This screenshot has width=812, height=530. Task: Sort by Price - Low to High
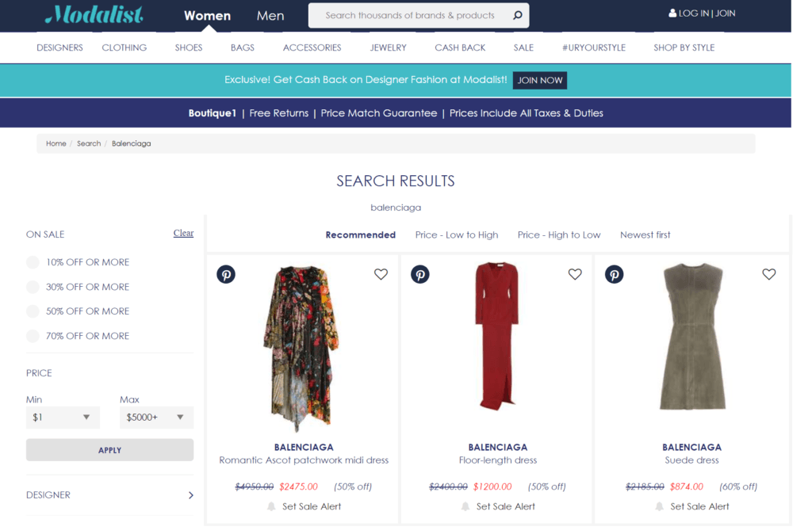[x=457, y=234]
